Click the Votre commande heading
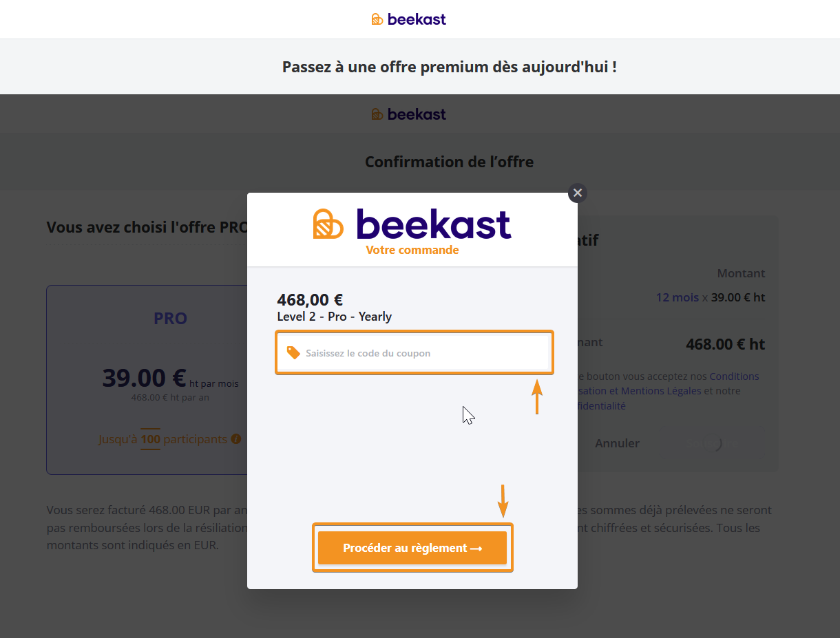This screenshot has width=840, height=638. (412, 250)
